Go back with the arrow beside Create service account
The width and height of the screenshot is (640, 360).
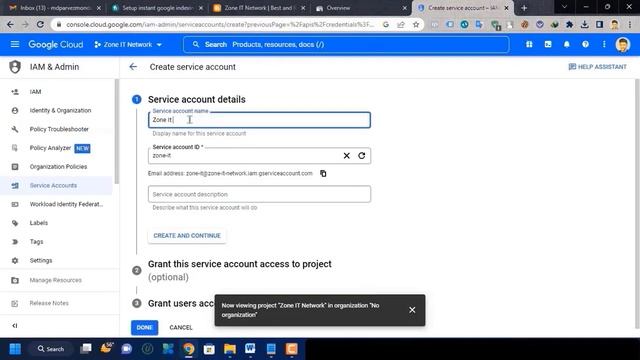(x=133, y=67)
